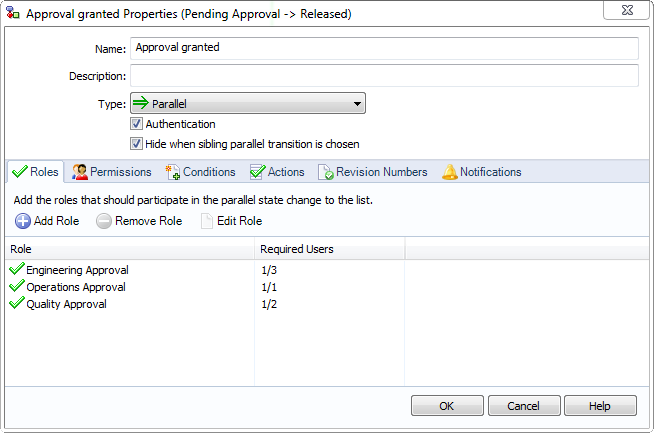The image size is (654, 433).
Task: Click the Operations Approval green checkmark icon
Action: (x=16, y=287)
